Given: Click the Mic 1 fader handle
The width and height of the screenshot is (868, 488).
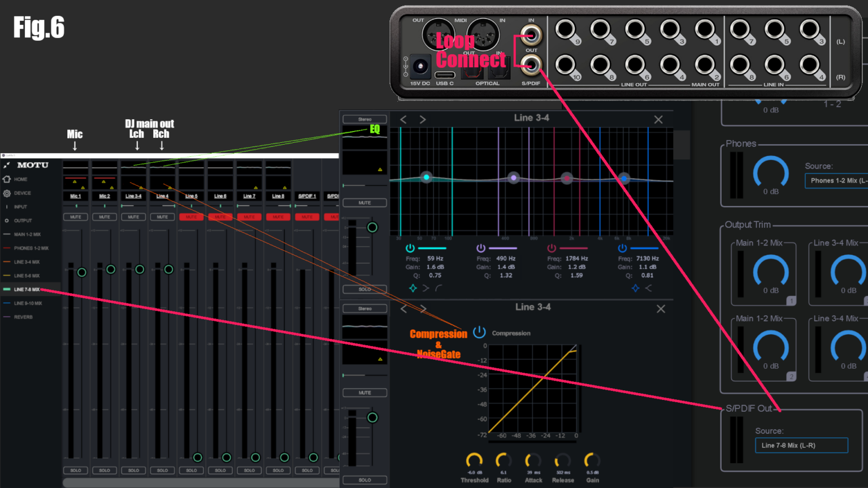Looking at the screenshot, I should click(x=82, y=272).
